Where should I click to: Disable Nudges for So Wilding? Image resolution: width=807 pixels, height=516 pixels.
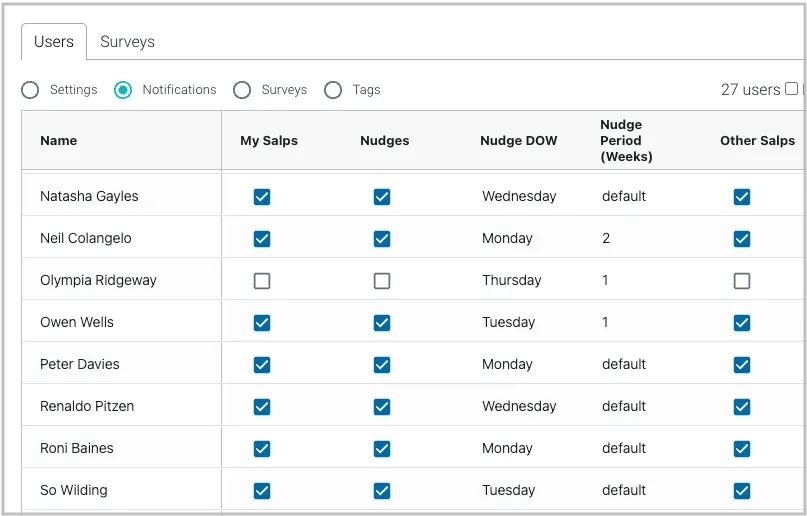382,491
